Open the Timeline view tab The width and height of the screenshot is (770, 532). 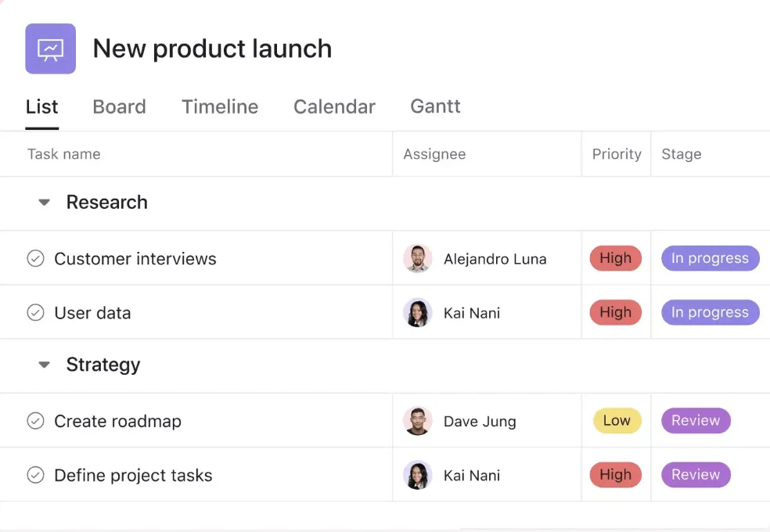tap(220, 106)
